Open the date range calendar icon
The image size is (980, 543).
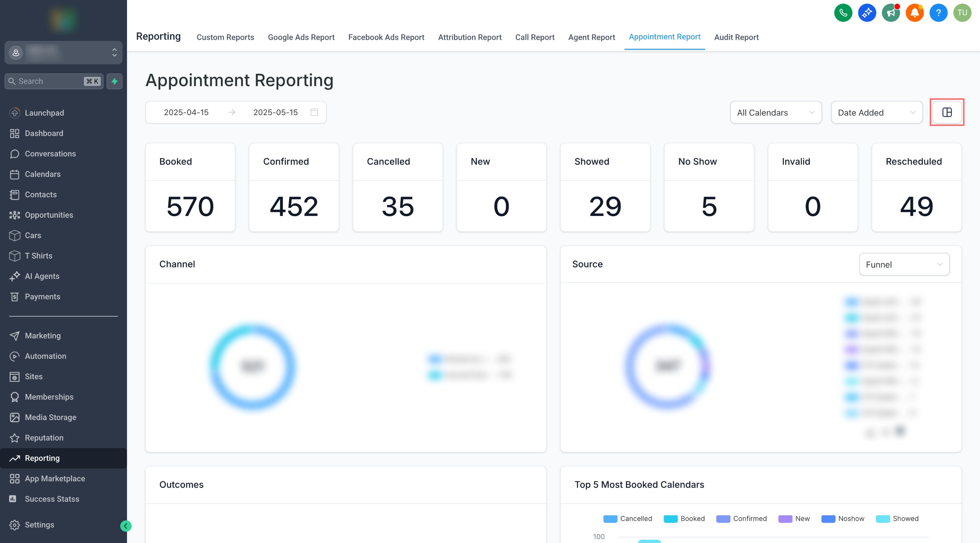314,112
